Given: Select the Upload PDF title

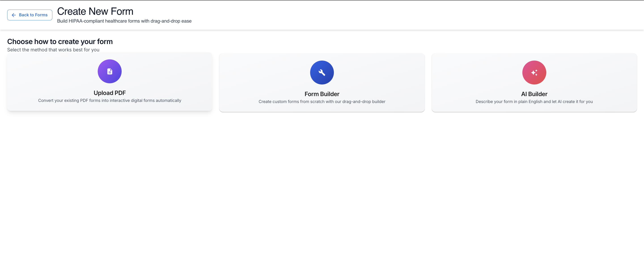Looking at the screenshot, I should coord(110,93).
